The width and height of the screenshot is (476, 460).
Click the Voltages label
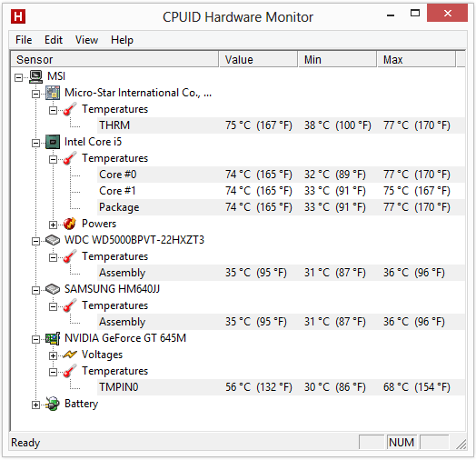102,355
